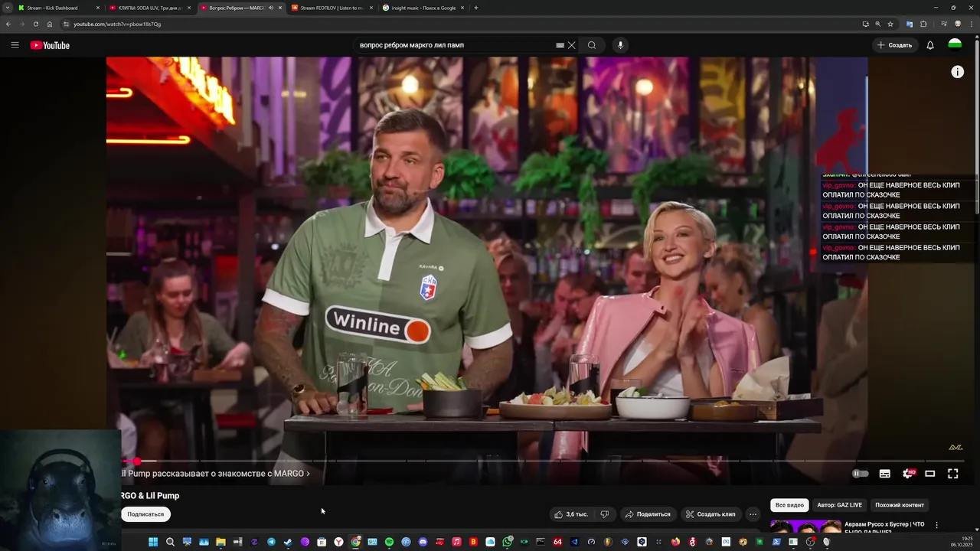Viewport: 980px width, 551px height.
Task: Clear the search query with the X
Action: [x=571, y=45]
